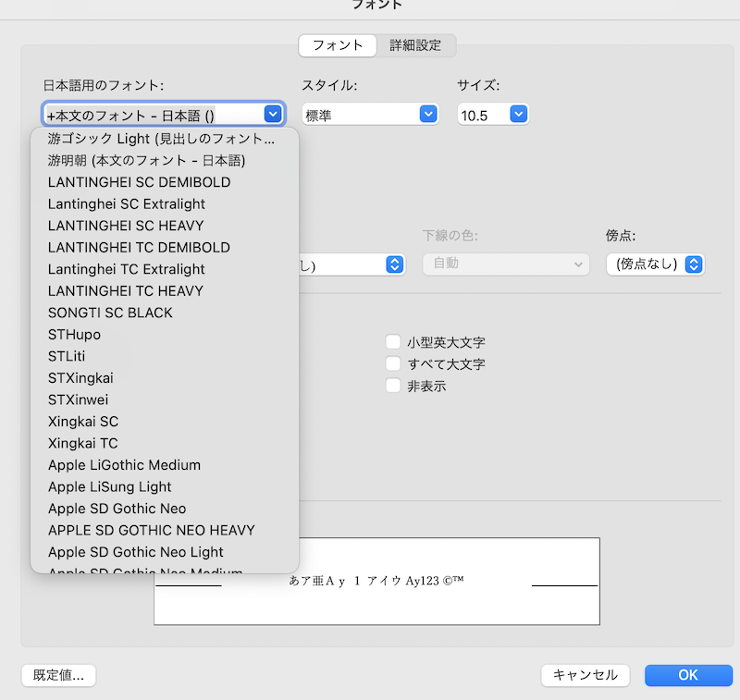Choose Lantinghei SC Extralight font
Image resolution: width=740 pixels, height=700 pixels.
pyautogui.click(x=165, y=203)
